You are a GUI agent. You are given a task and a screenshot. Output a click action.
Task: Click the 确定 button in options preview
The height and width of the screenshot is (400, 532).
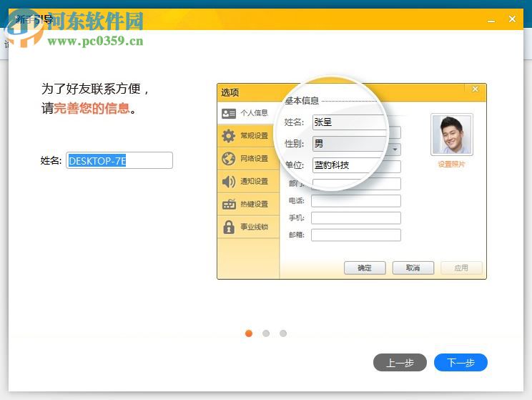pos(365,268)
